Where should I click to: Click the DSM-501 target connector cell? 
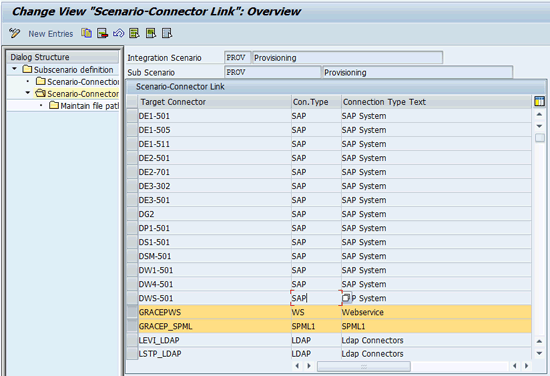tap(214, 256)
